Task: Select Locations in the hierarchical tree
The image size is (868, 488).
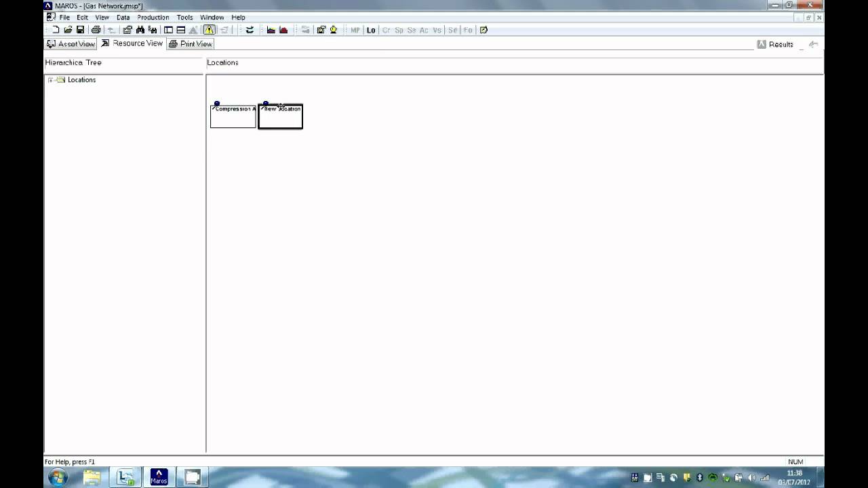Action: tap(81, 80)
